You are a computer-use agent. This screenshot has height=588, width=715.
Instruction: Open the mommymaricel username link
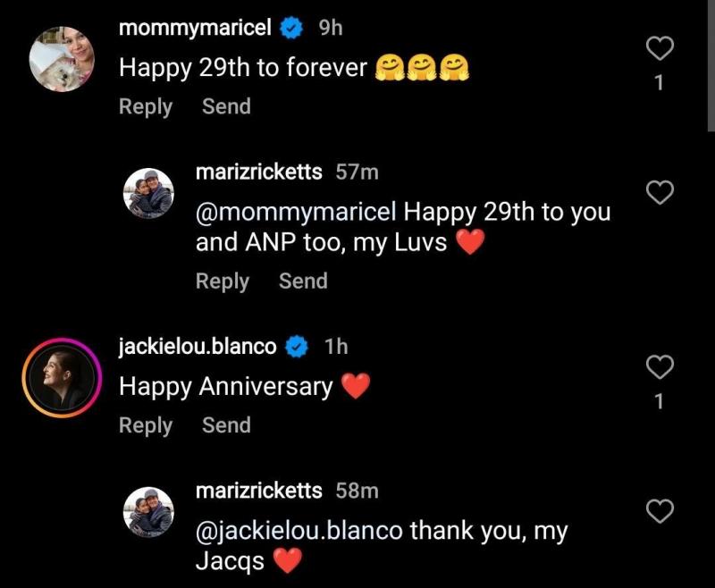(x=195, y=28)
